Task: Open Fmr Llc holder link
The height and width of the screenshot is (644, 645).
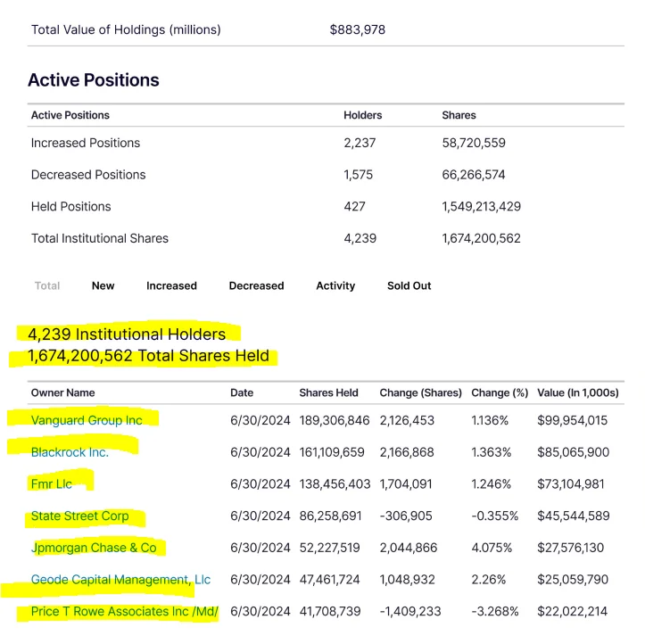Action: click(52, 484)
